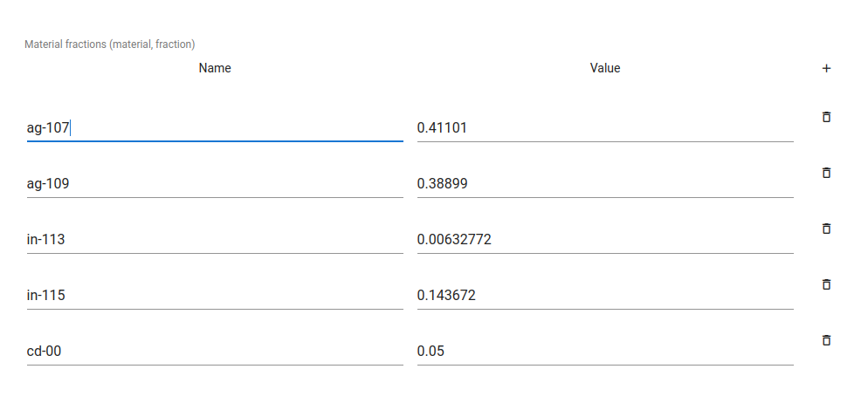Edit the ag-107 name field

[215, 128]
